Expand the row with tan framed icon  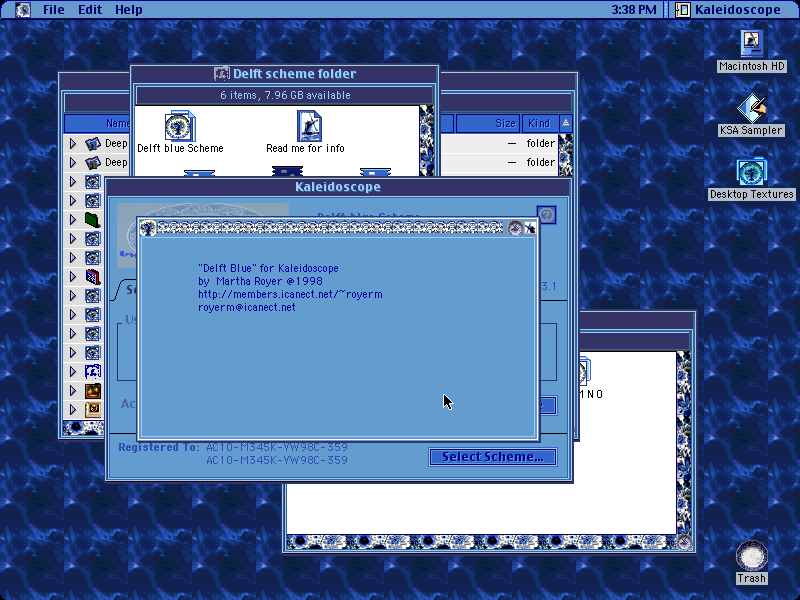[x=72, y=410]
